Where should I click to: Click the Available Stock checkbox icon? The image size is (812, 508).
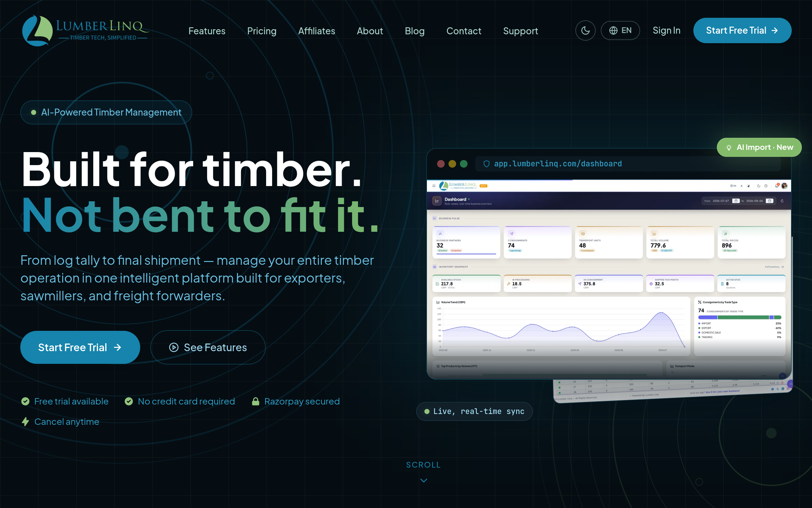[x=437, y=284]
